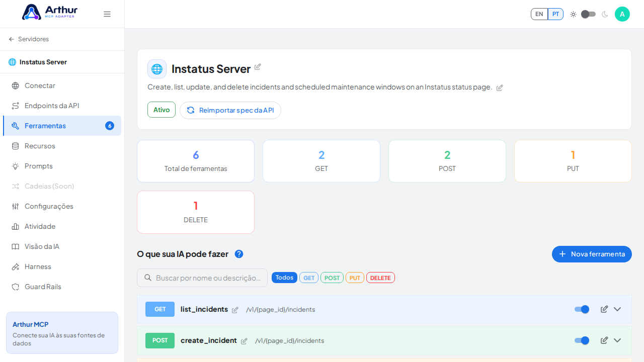
Task: Open Visão da IA page
Action: (62, 246)
